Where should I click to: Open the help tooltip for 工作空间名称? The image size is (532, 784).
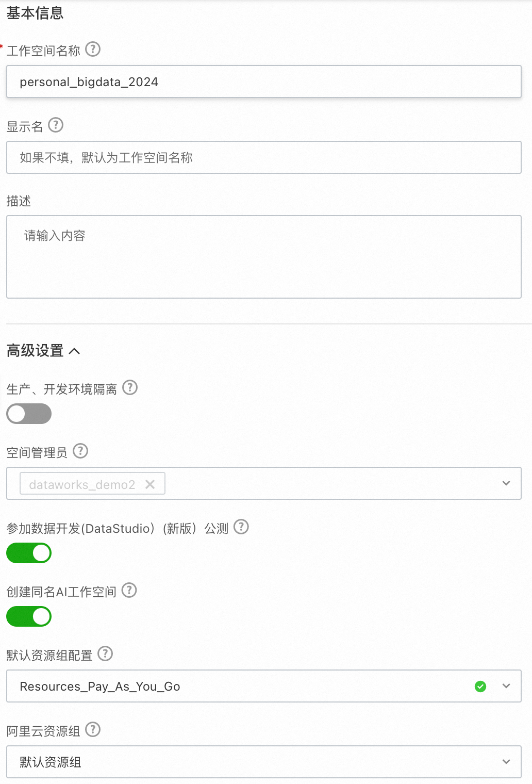click(92, 50)
